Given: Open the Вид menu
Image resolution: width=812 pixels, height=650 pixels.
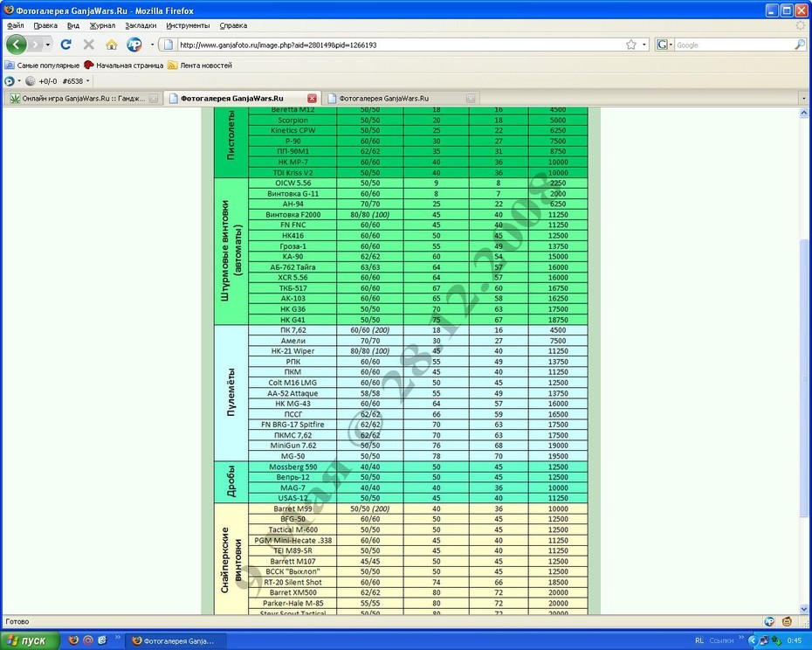Looking at the screenshot, I should [73, 25].
